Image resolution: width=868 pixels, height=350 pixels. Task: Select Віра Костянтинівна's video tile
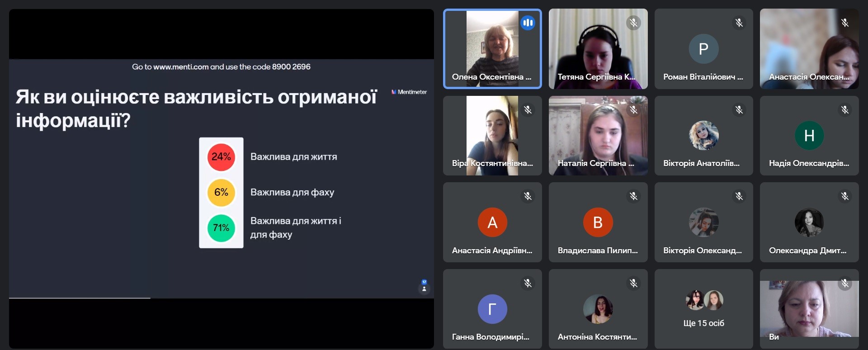(x=492, y=136)
